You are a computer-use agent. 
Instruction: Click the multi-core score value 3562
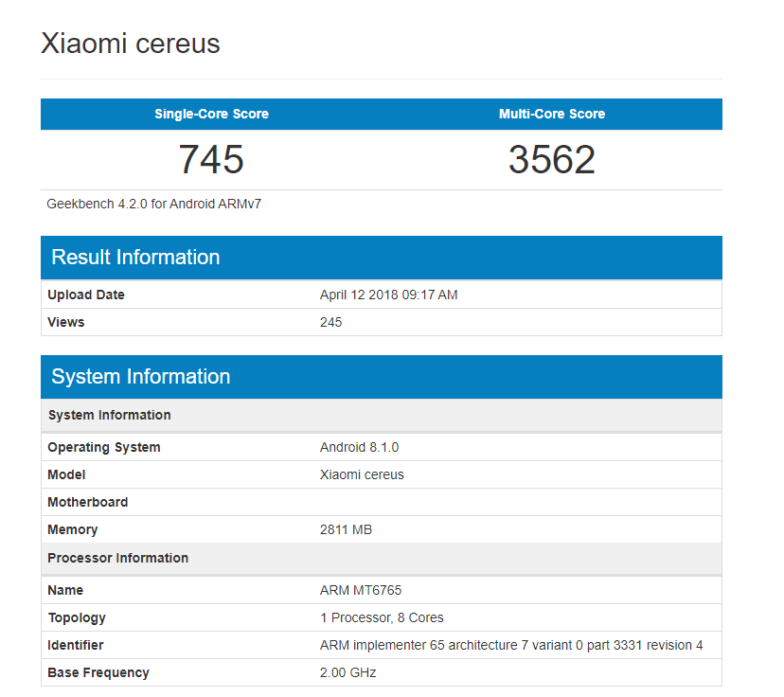pos(552,159)
